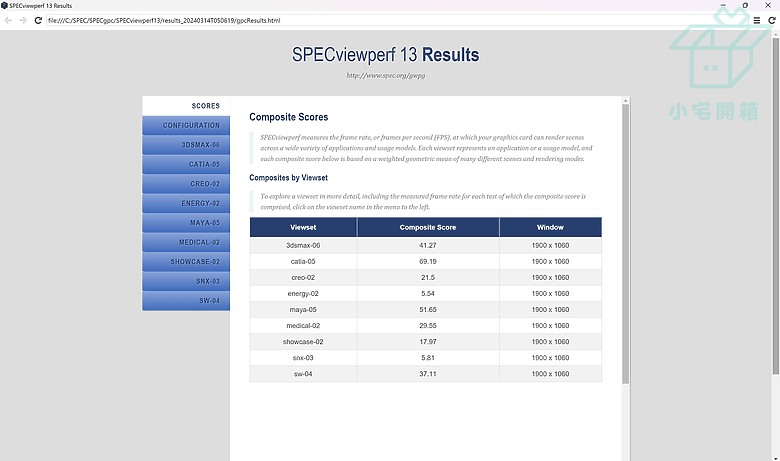Select the maya-05 viewset cell
This screenshot has height=461, width=780.
click(x=303, y=309)
